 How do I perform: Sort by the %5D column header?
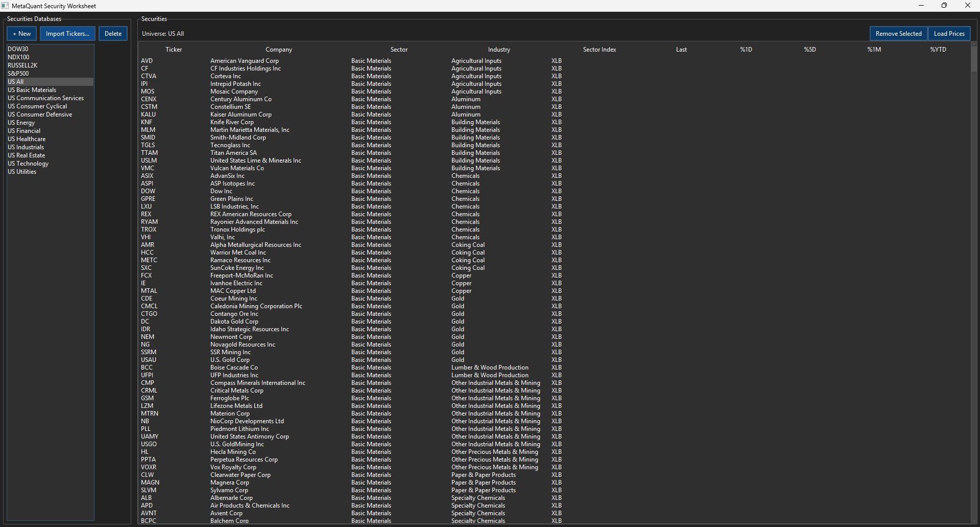point(810,50)
